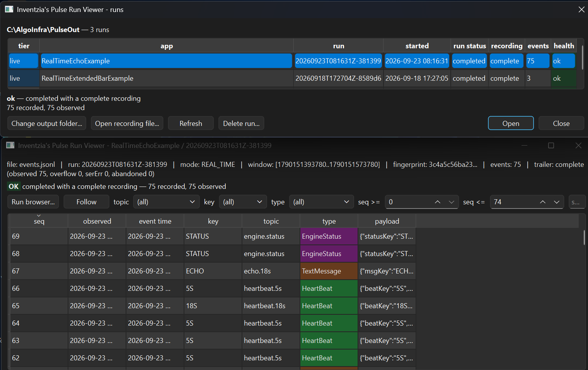This screenshot has width=588, height=370.
Task: Minimize the RealTimeEchoExample viewer window
Action: tap(524, 145)
